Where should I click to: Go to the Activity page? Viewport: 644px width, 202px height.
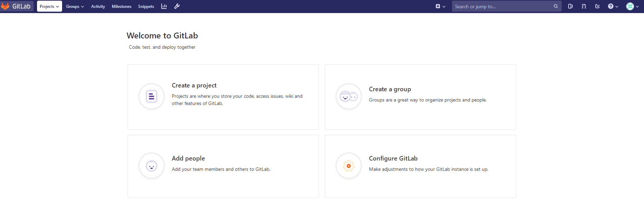(98, 6)
